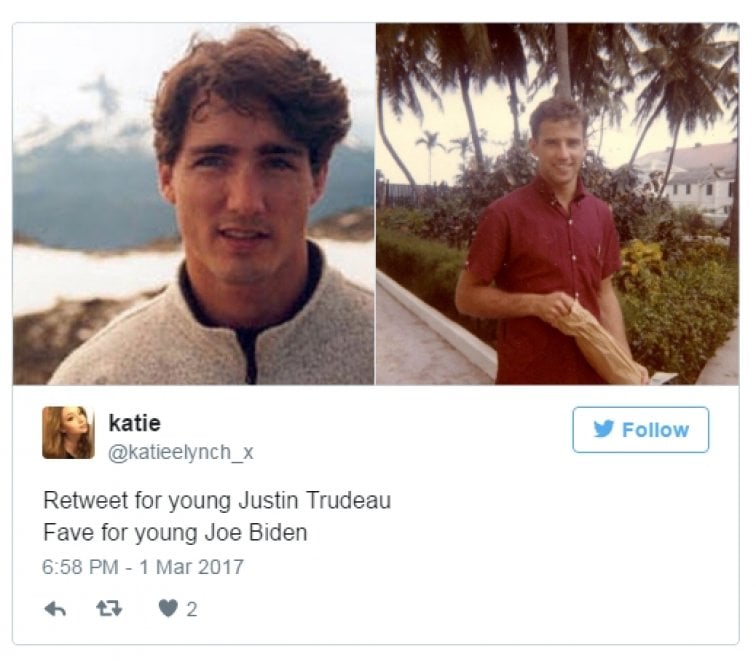Enlarge the right photo with red shirt
Viewport: 756px width, 660px height.
(x=557, y=204)
